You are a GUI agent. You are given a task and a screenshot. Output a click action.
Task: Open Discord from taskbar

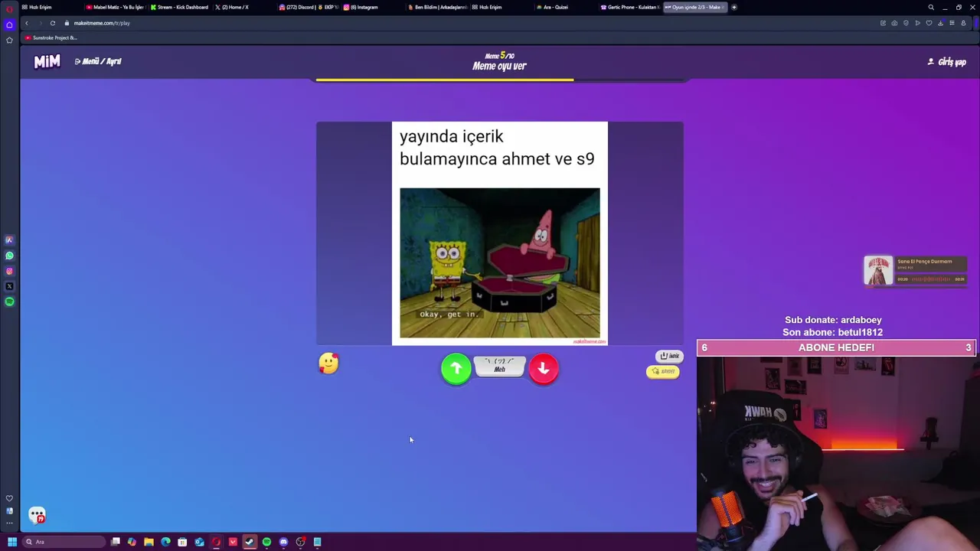pos(283,542)
